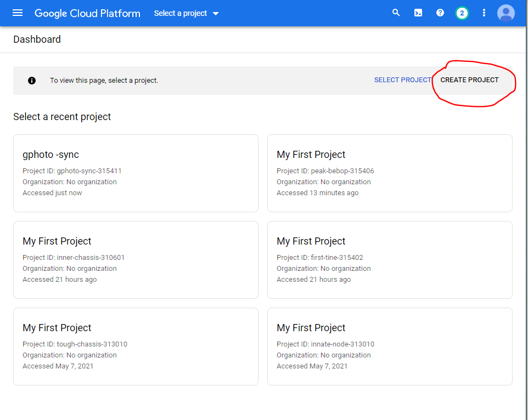Open project card tough-chassis-313010
528x420 pixels.
(136, 347)
